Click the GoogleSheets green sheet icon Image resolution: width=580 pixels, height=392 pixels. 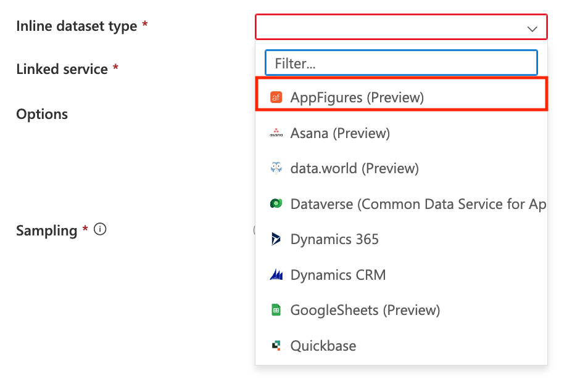coord(276,310)
